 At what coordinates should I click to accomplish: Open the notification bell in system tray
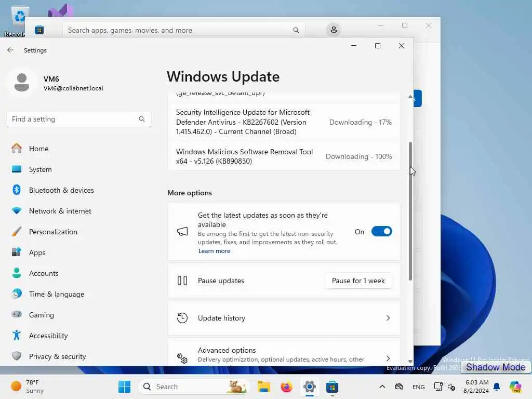497,387
